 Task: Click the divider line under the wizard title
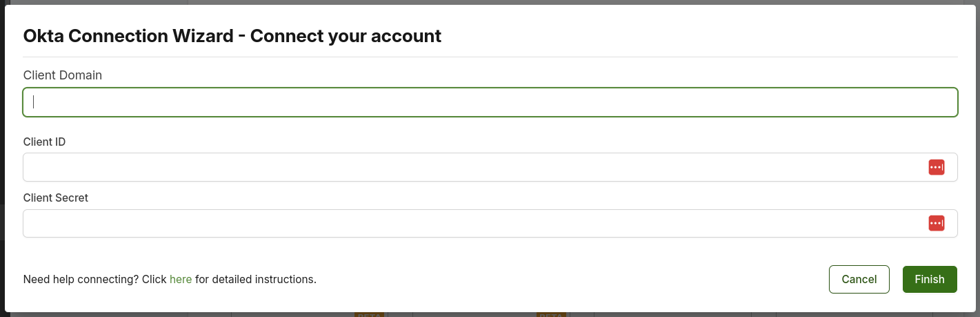[490, 57]
